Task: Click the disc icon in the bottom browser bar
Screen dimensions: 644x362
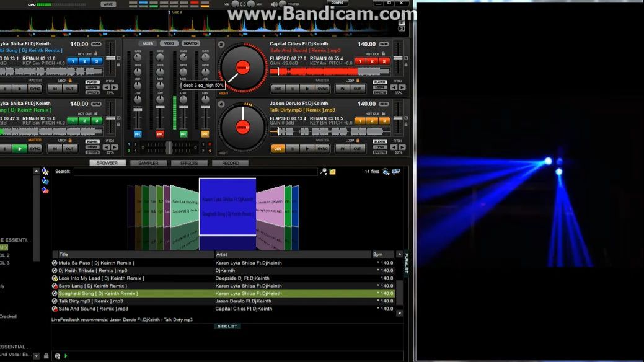Action: click(58, 356)
